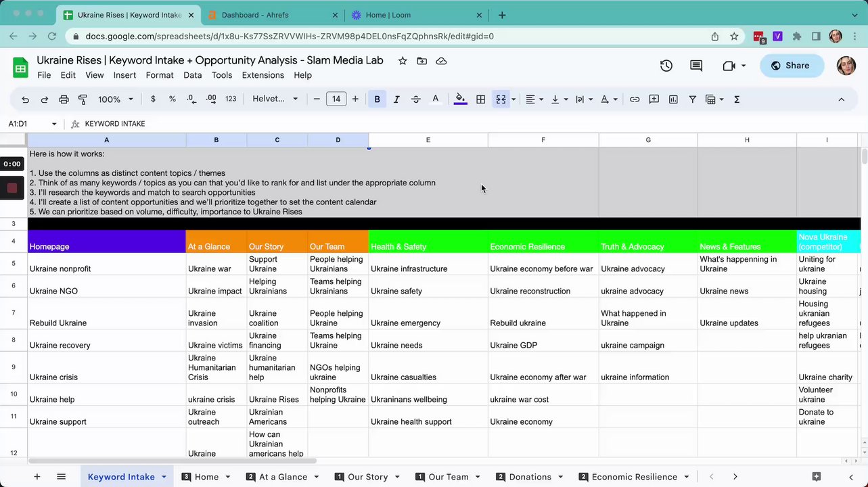Click the insert comment toolbar icon
This screenshot has height=487, width=868.
[x=654, y=99]
